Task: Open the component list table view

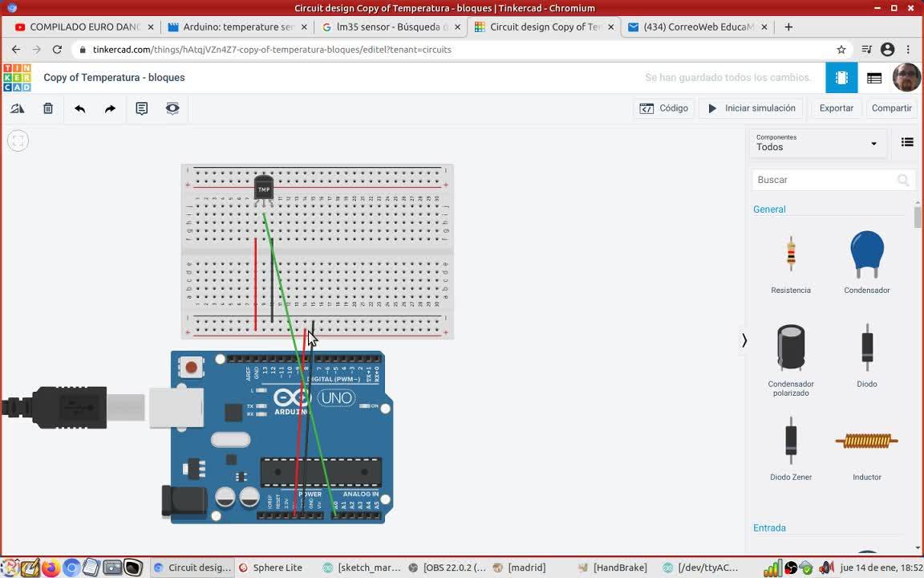Action: pyautogui.click(x=874, y=78)
